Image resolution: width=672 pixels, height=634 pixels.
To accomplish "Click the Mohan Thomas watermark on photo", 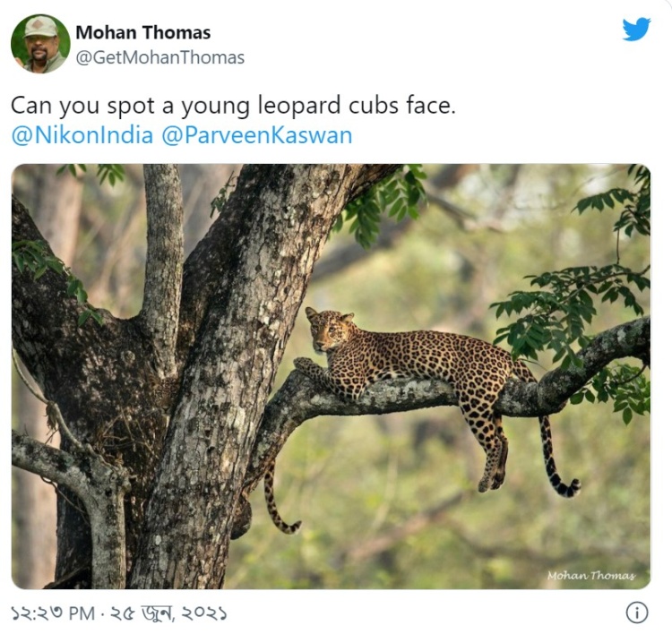I will (590, 575).
